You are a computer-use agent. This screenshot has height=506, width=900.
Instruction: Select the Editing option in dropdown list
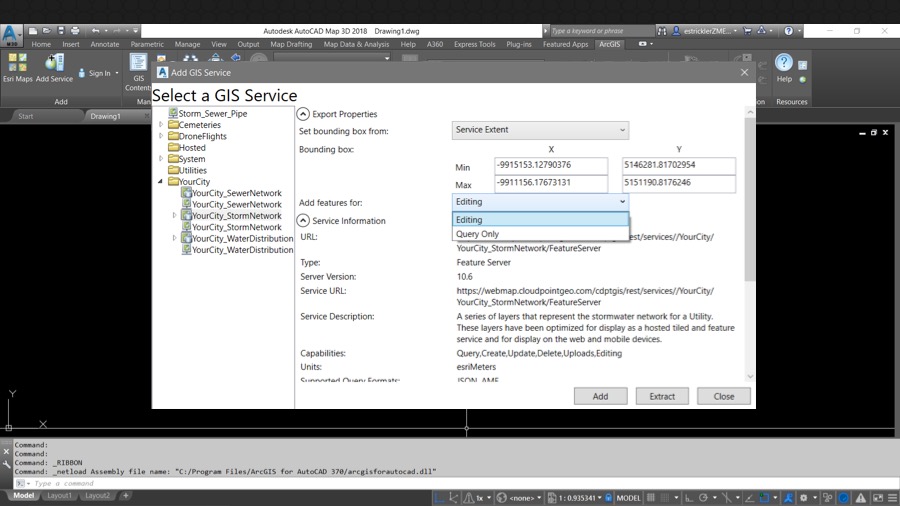tap(540, 220)
